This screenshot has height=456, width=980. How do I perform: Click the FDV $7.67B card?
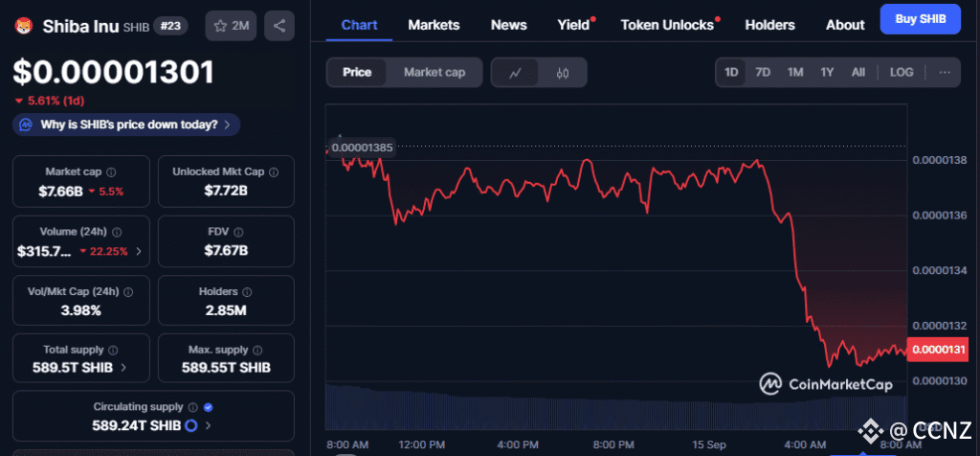(x=226, y=241)
